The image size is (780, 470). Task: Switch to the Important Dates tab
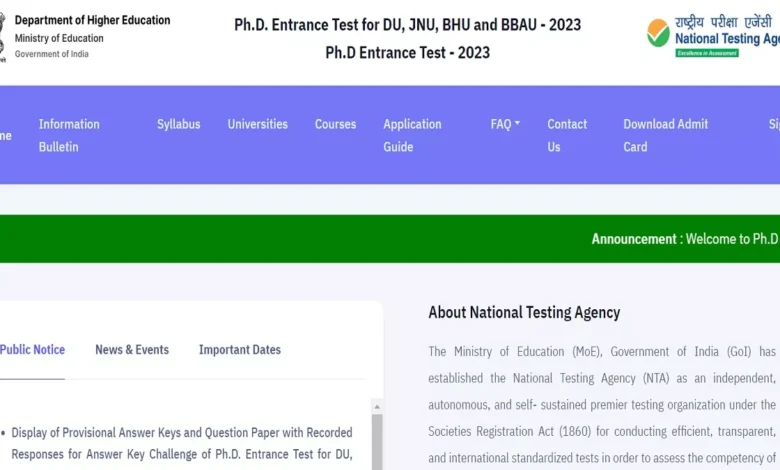240,349
